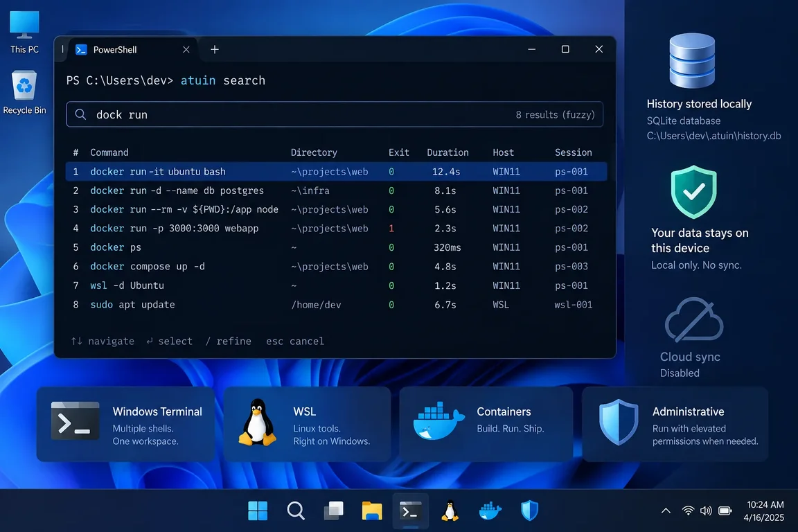Select the 'docker ps' command row

pyautogui.click(x=336, y=247)
